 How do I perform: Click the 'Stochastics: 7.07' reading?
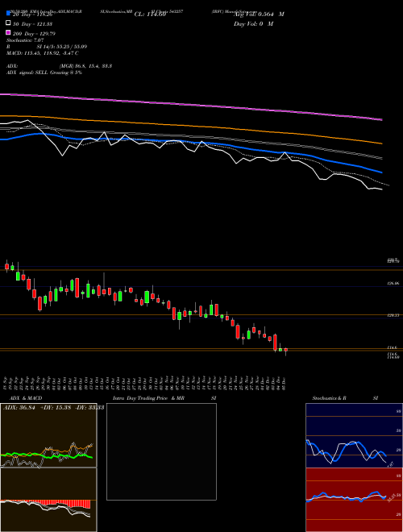click(25, 40)
